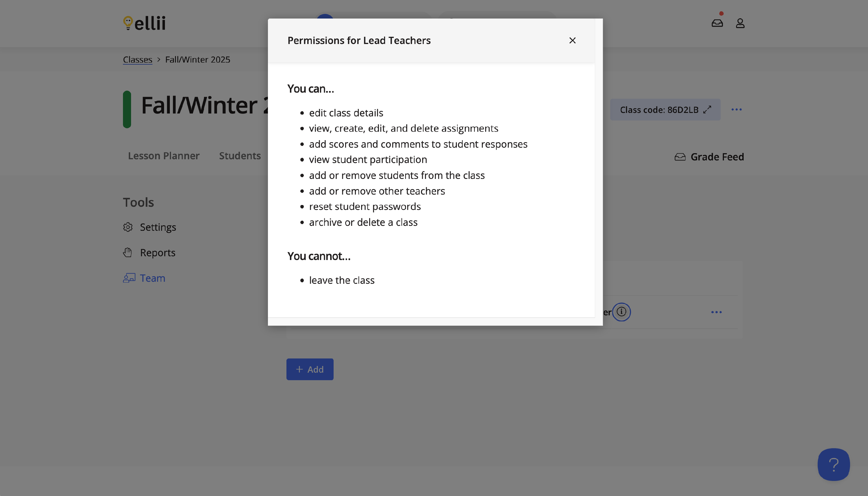The height and width of the screenshot is (496, 868).
Task: Open the help question mark button
Action: (833, 464)
